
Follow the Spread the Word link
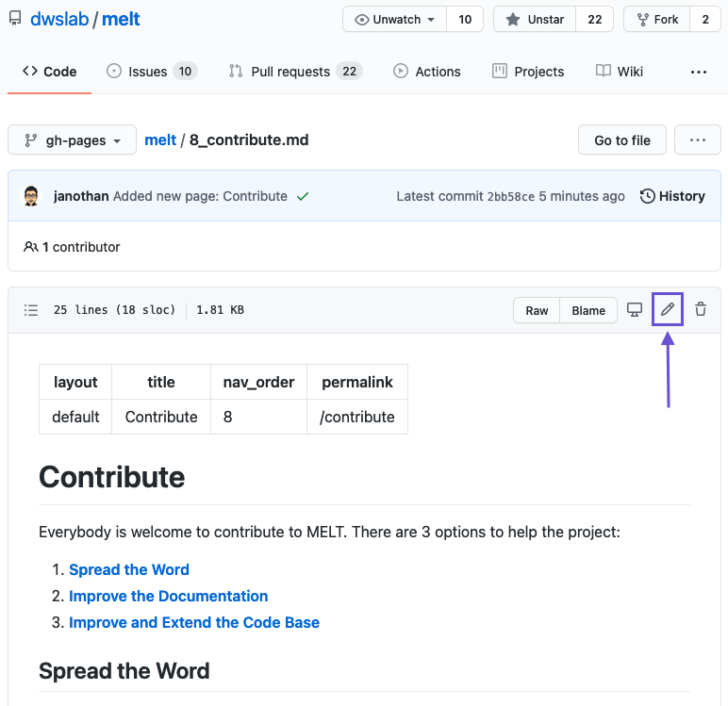129,569
